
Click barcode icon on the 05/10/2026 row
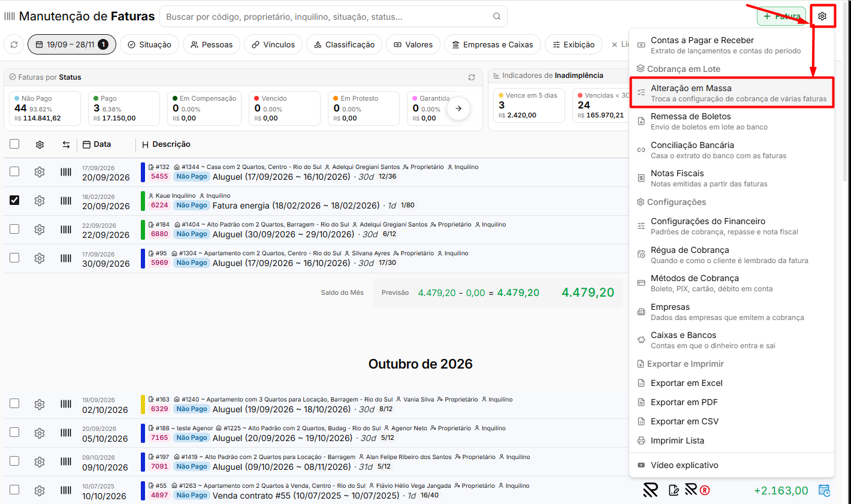pos(66,433)
